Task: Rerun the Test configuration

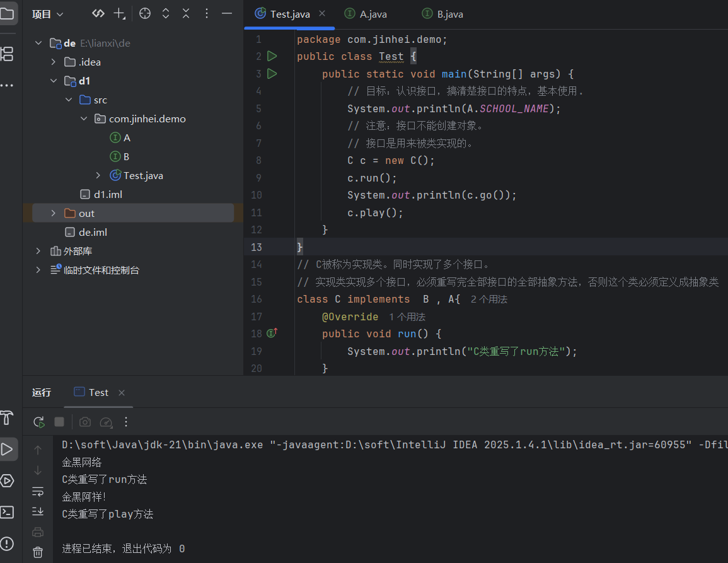Action: point(38,422)
